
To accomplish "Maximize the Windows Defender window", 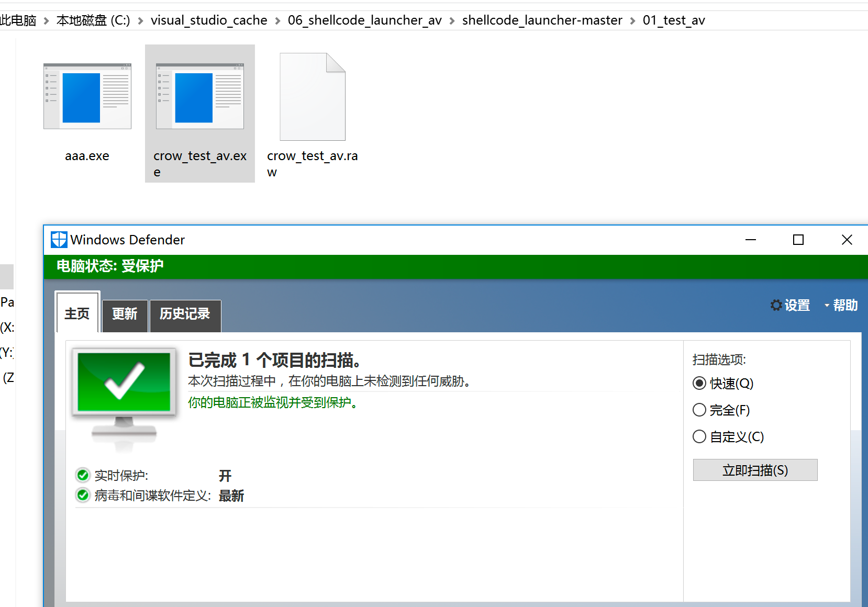I will tap(798, 240).
